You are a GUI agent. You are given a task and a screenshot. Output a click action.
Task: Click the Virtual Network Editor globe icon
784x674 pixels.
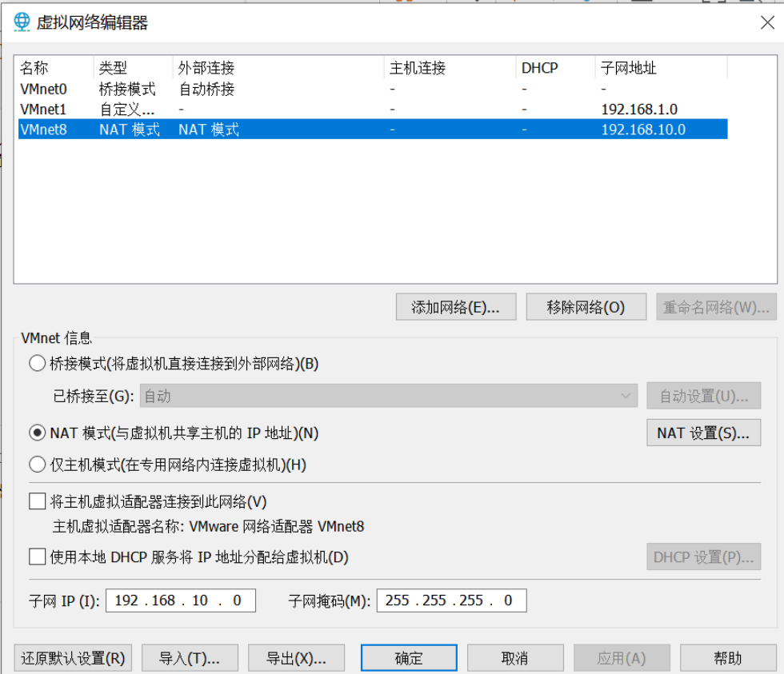click(22, 22)
